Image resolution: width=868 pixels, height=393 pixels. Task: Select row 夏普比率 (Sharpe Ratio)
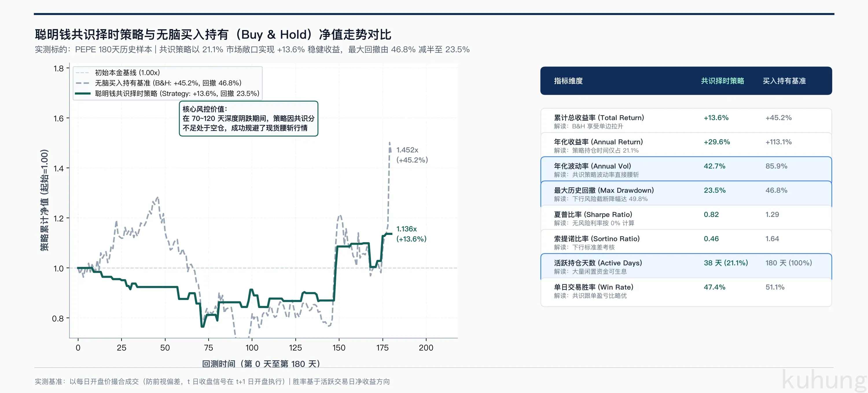[686, 218]
